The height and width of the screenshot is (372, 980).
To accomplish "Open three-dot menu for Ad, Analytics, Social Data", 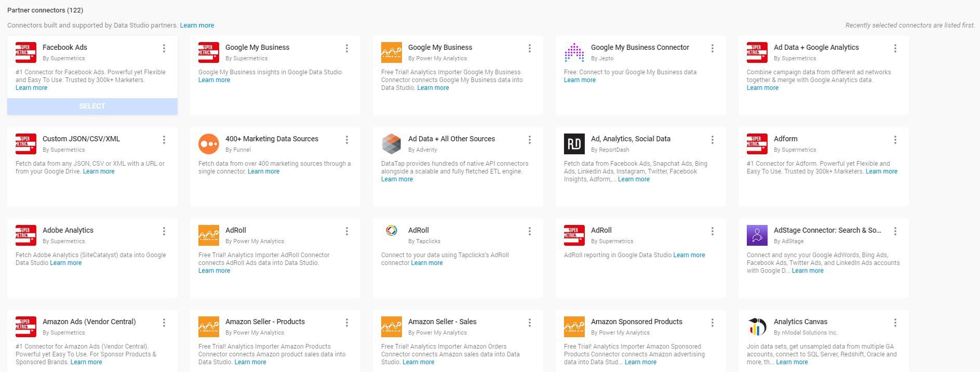I will [x=713, y=140].
